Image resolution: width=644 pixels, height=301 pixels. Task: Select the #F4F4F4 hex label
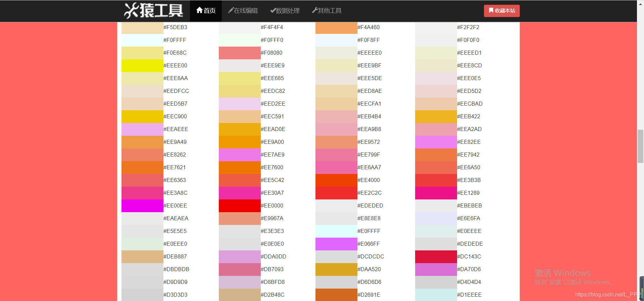[x=272, y=27]
